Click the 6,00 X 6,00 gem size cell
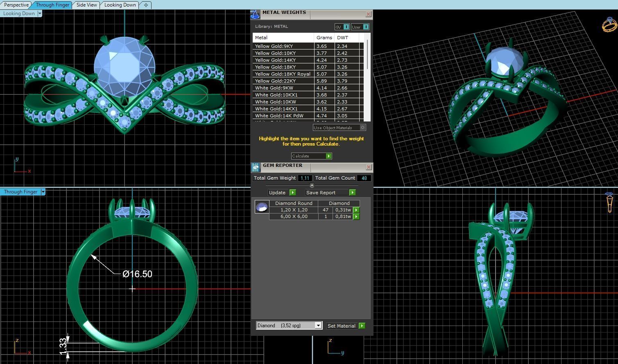Image resolution: width=618 pixels, height=364 pixels. 294,217
